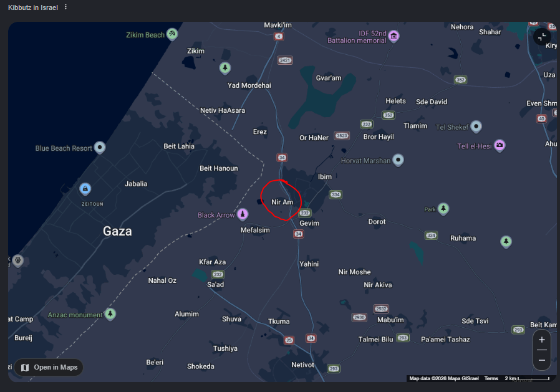The image size is (560, 392).
Task: Select the Yahini label
Action: [309, 264]
